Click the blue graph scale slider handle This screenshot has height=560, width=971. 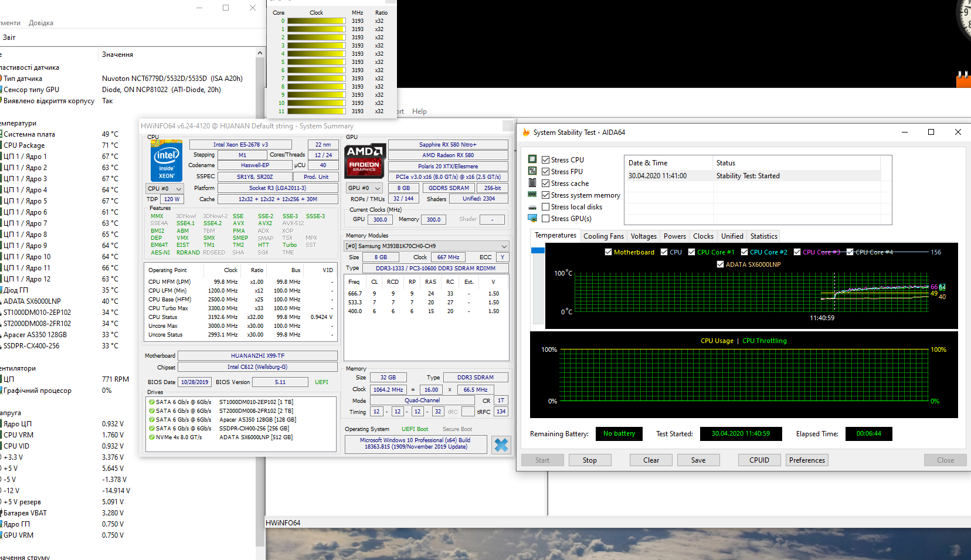(538, 250)
